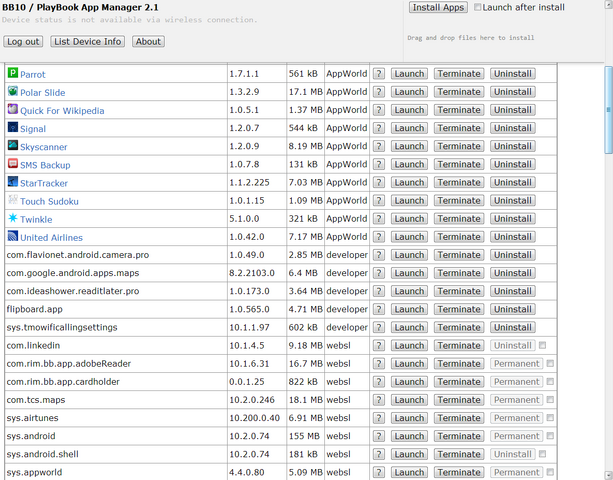The image size is (613, 480).
Task: Click the scrollbar down arrow
Action: tap(608, 476)
